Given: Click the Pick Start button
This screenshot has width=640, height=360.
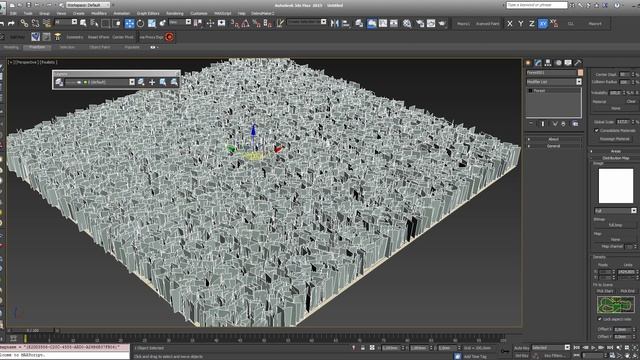Looking at the screenshot, I should point(605,291).
